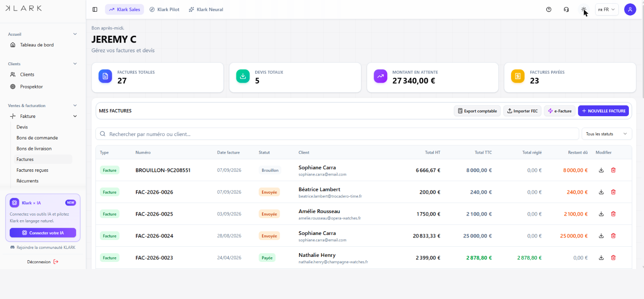Delete invoice FAC-2026-0023

tap(613, 258)
